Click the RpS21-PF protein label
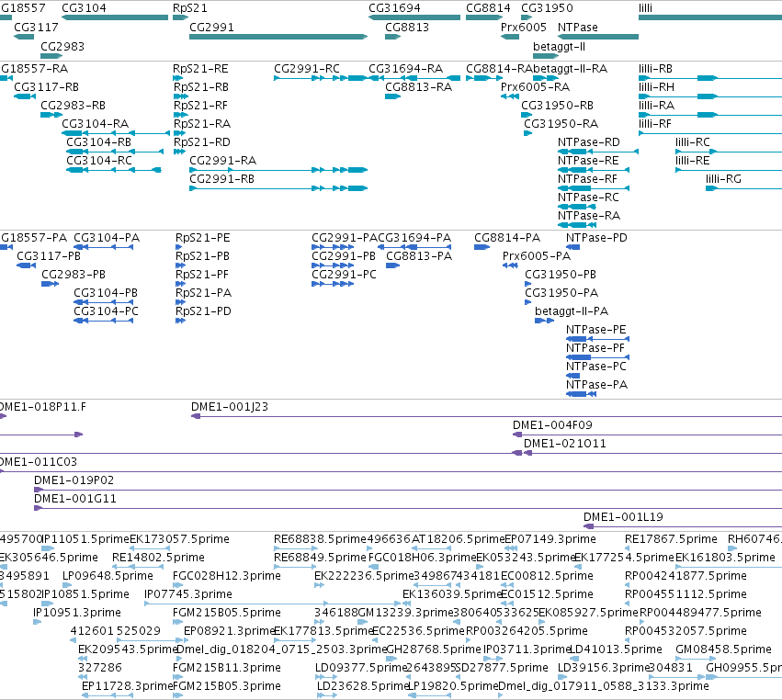Viewport: 782px width, 700px height. pyautogui.click(x=202, y=275)
